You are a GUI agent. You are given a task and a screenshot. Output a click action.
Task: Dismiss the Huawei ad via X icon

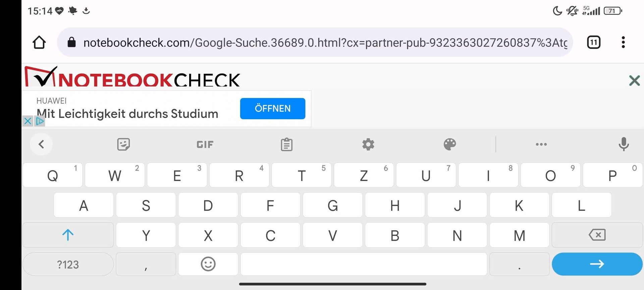click(28, 121)
